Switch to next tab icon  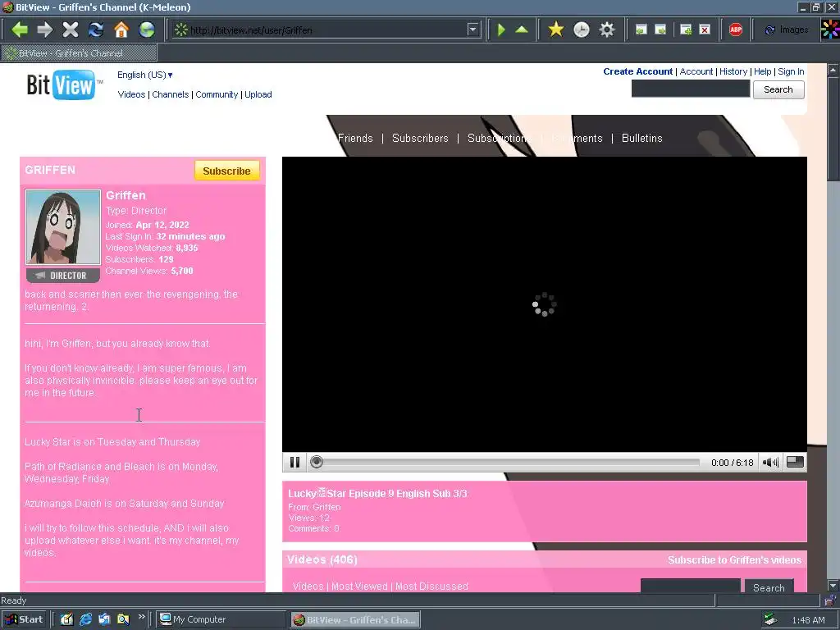pos(660,30)
